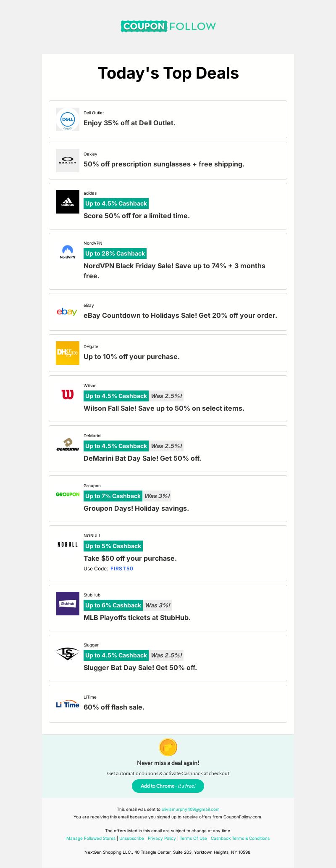Click the Privacy Policy link
The width and height of the screenshot is (336, 868).
pos(162,838)
